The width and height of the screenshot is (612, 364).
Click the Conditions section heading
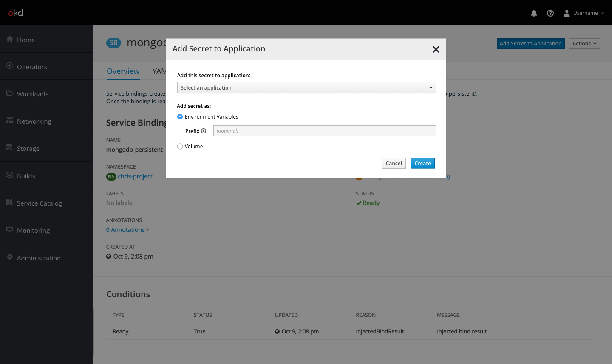pos(128,294)
